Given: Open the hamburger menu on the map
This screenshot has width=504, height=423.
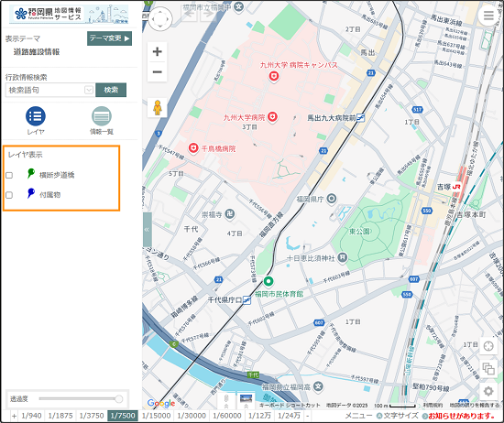Looking at the screenshot, I should tap(488, 15).
